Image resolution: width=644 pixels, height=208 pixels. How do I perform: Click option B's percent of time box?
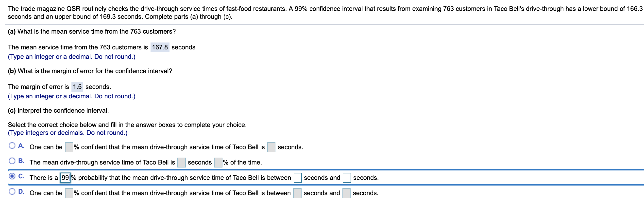[218, 163]
